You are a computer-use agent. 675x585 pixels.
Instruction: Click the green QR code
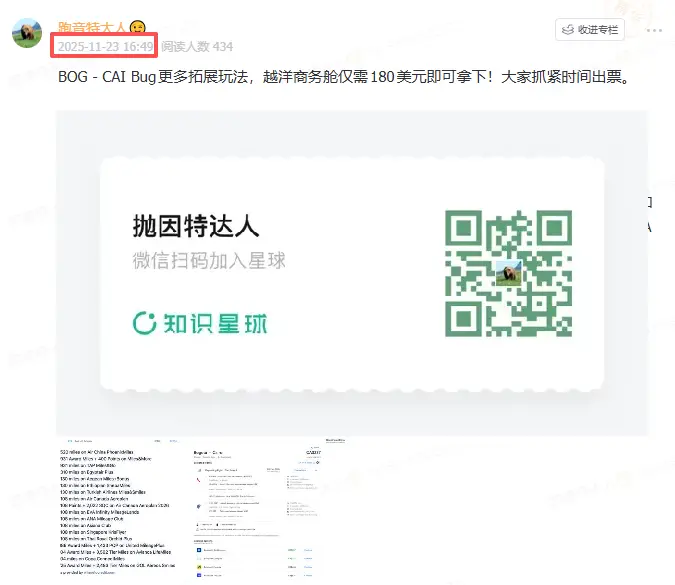[508, 273]
